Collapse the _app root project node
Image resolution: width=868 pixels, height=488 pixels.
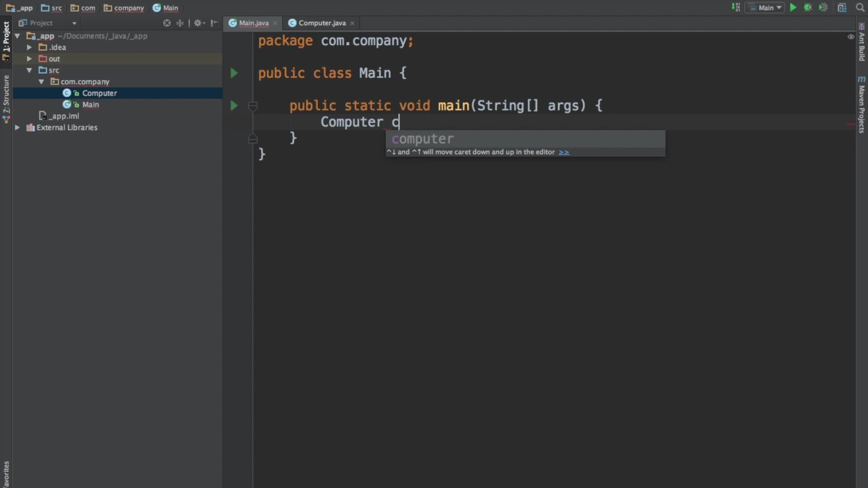click(17, 36)
